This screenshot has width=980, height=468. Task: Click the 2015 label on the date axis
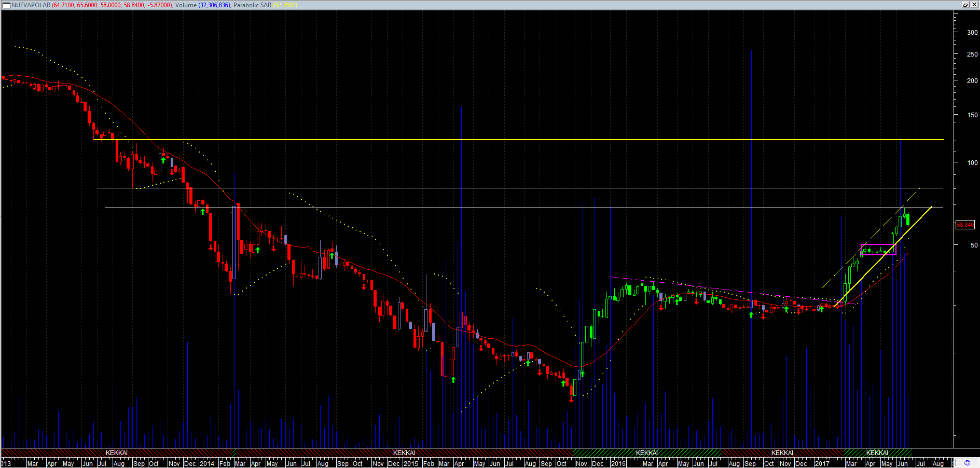(410, 463)
